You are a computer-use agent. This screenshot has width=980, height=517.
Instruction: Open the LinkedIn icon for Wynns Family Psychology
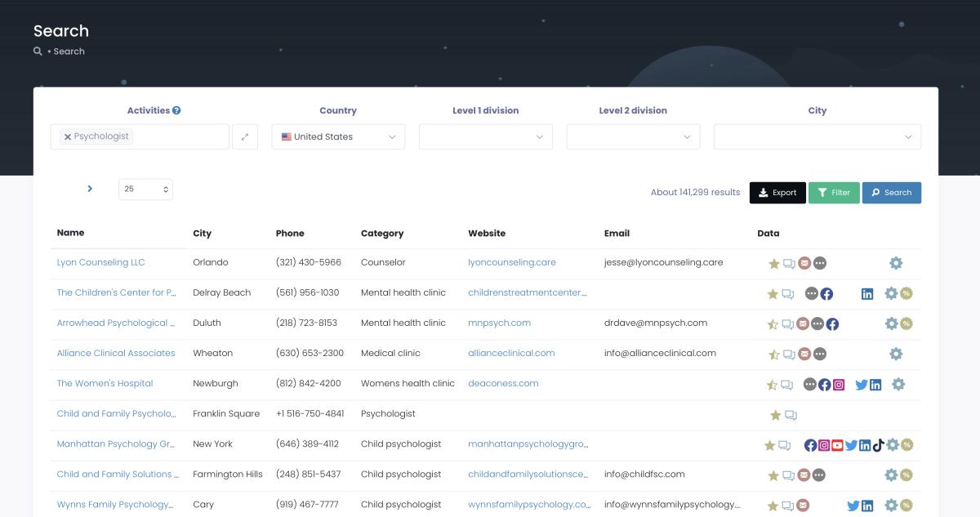point(868,504)
